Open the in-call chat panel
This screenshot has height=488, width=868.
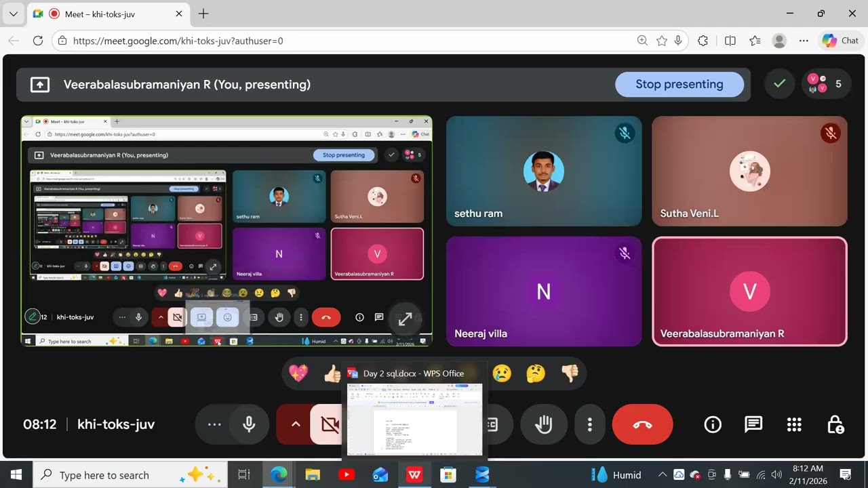click(753, 425)
